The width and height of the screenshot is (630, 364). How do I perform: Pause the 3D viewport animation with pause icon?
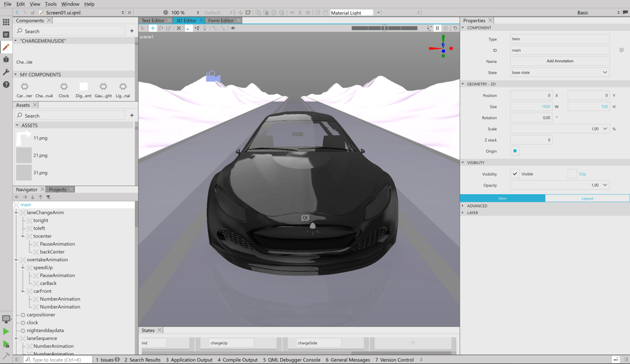click(437, 28)
